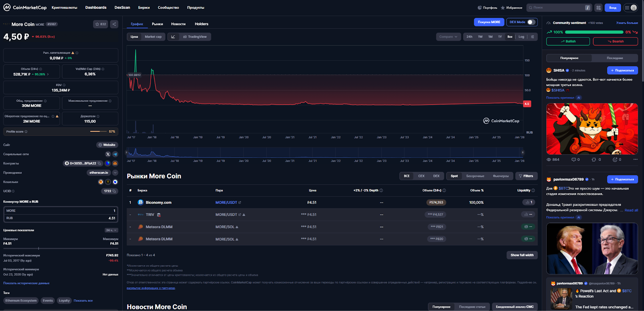
Task: Open the Compare dropdown
Action: [448, 37]
